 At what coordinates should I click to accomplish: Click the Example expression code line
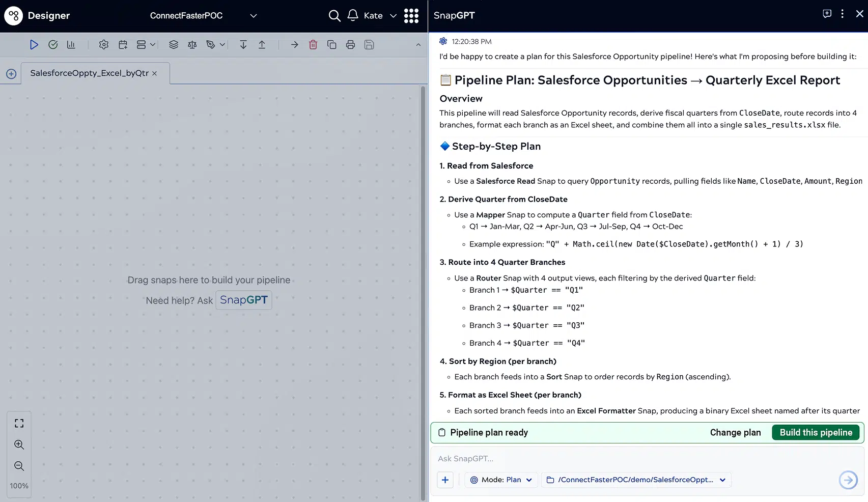pyautogui.click(x=636, y=244)
